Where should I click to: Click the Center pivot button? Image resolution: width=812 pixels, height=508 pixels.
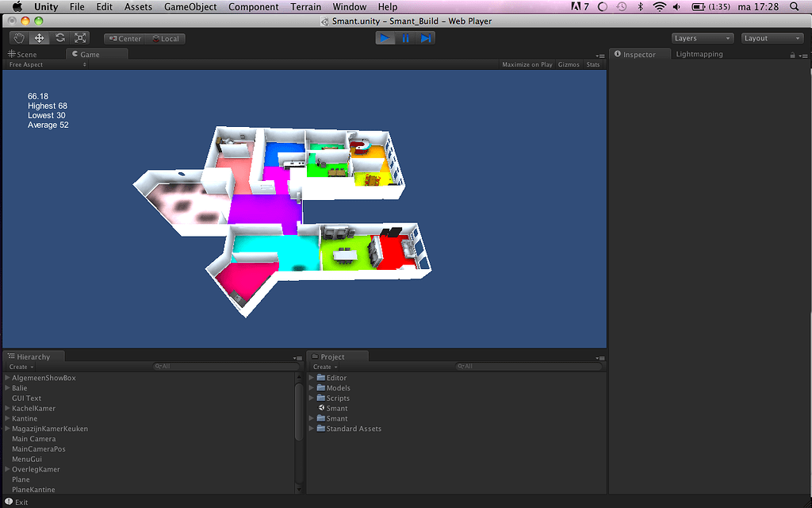[x=124, y=37]
